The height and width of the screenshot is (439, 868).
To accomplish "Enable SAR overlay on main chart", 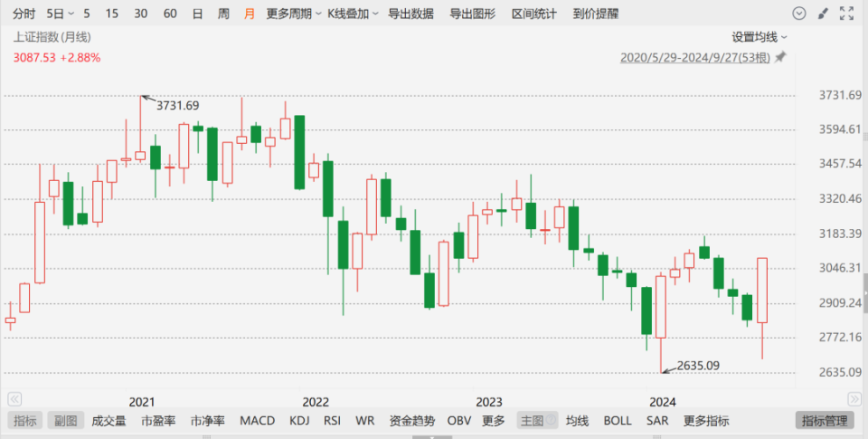I will [x=657, y=421].
